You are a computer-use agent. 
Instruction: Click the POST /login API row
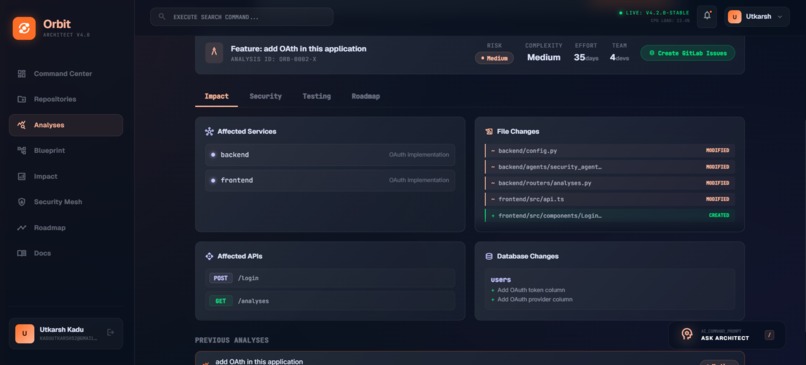click(330, 278)
